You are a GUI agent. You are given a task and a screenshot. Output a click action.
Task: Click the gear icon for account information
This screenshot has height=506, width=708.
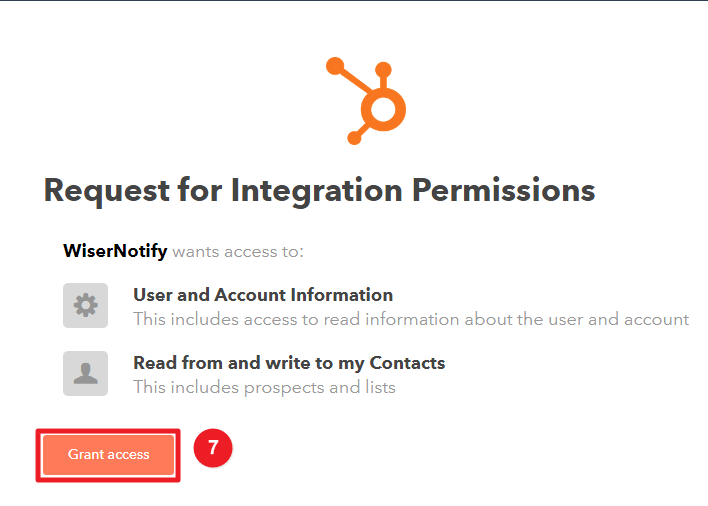tap(85, 306)
